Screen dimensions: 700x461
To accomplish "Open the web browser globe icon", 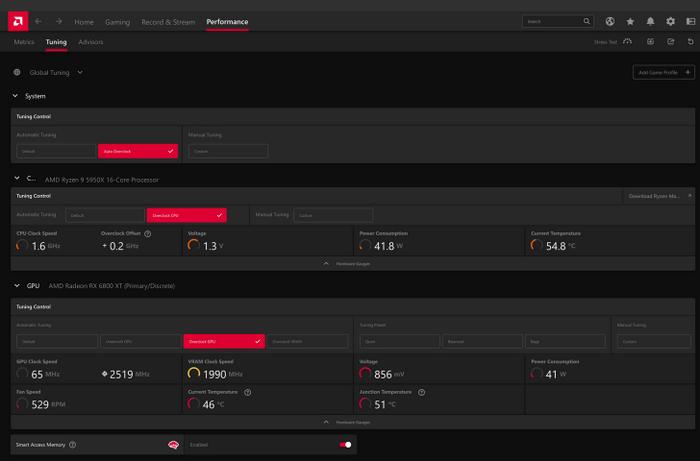I will pyautogui.click(x=610, y=21).
